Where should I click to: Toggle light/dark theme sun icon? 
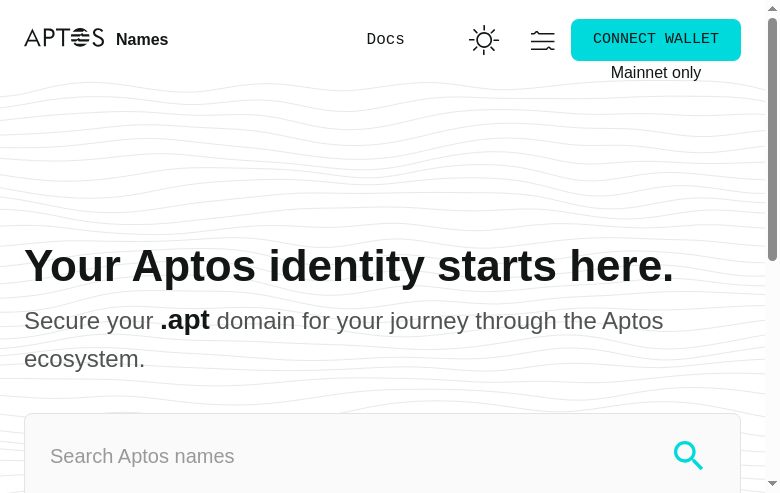(484, 40)
